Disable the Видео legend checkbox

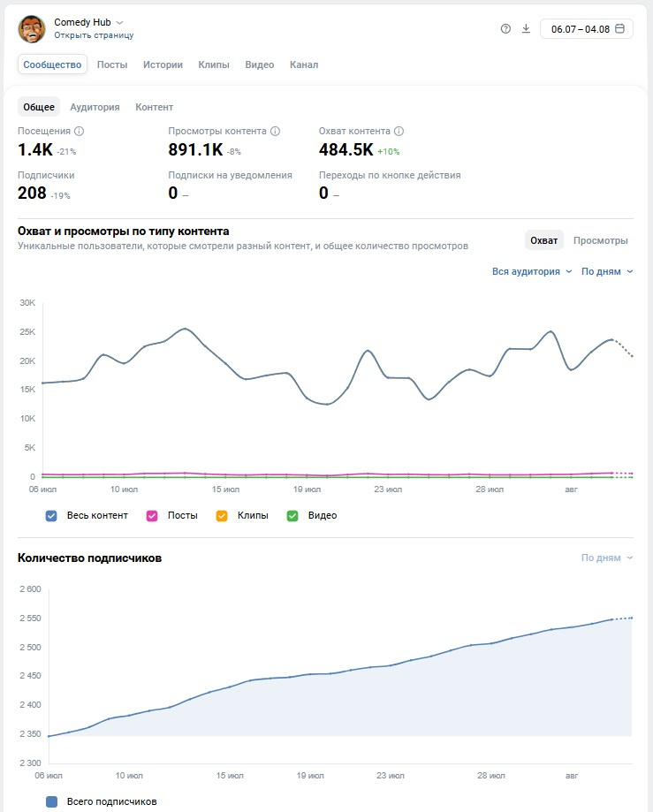click(x=292, y=516)
